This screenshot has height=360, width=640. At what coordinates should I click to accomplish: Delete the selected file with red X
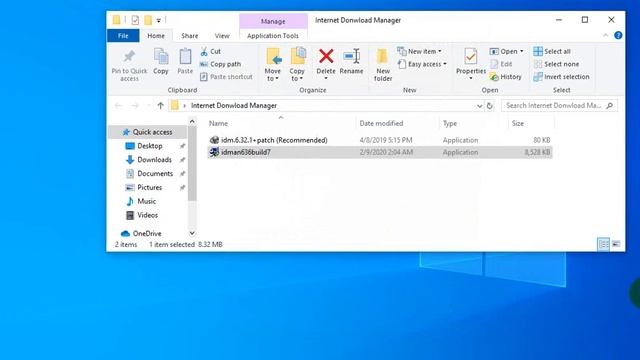[326, 57]
